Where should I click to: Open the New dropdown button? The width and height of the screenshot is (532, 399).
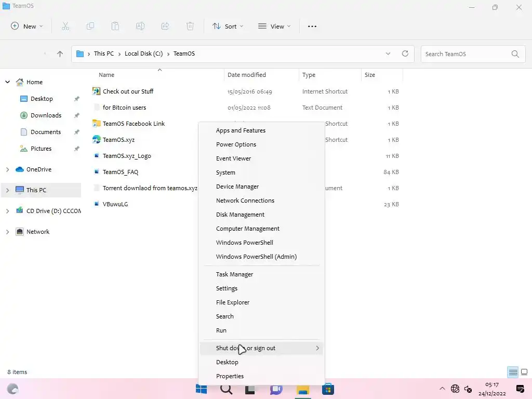point(27,26)
